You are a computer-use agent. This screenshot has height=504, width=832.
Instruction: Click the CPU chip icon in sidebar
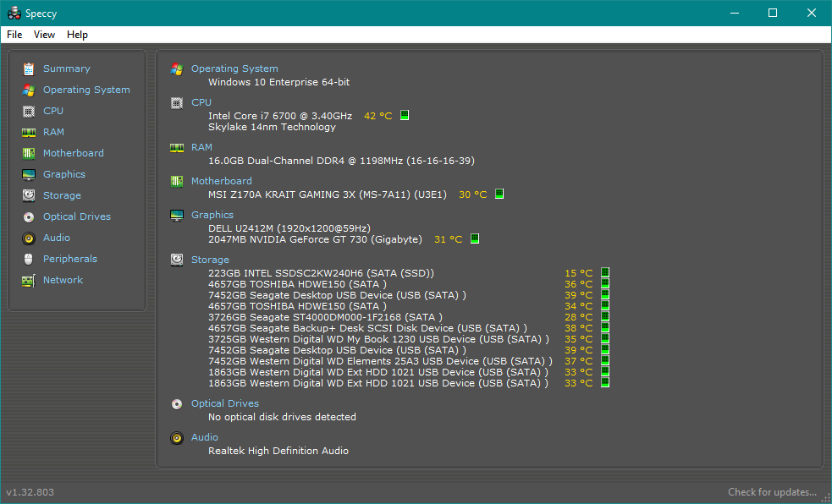pos(29,112)
